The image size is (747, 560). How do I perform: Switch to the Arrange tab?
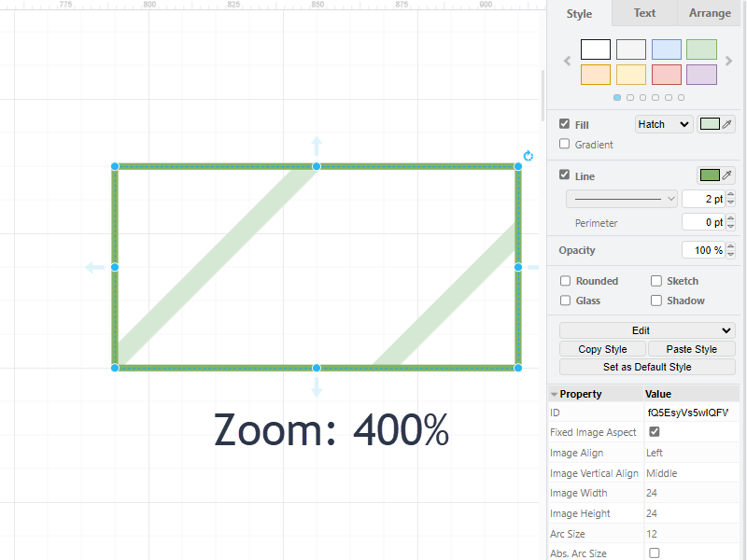[x=710, y=13]
